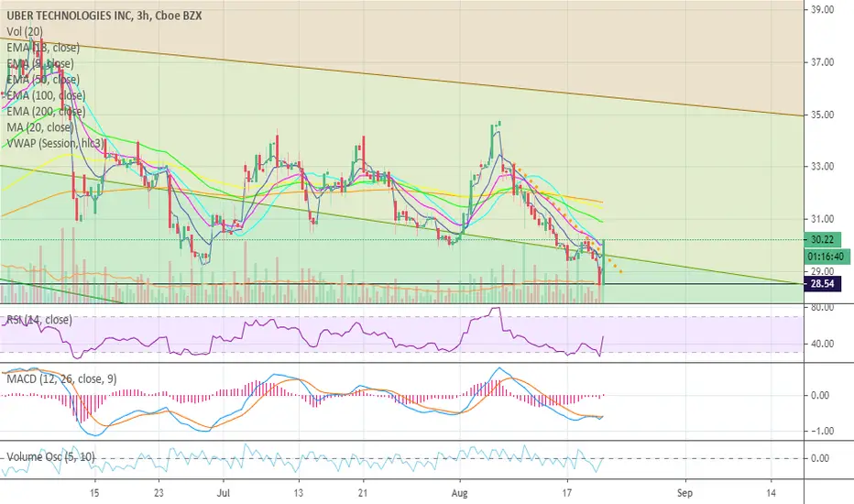854x504 pixels.
Task: Select the EMA (200, close) indicator label
Action: click(46, 111)
